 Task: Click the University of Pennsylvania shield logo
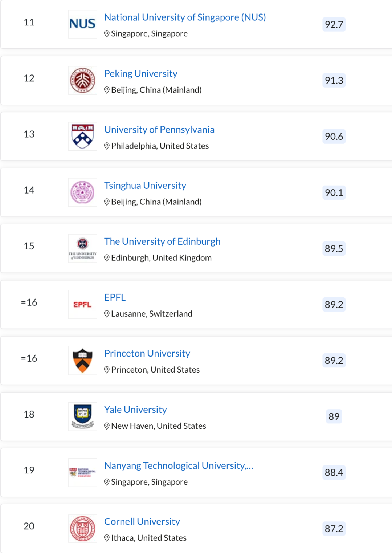click(x=82, y=136)
